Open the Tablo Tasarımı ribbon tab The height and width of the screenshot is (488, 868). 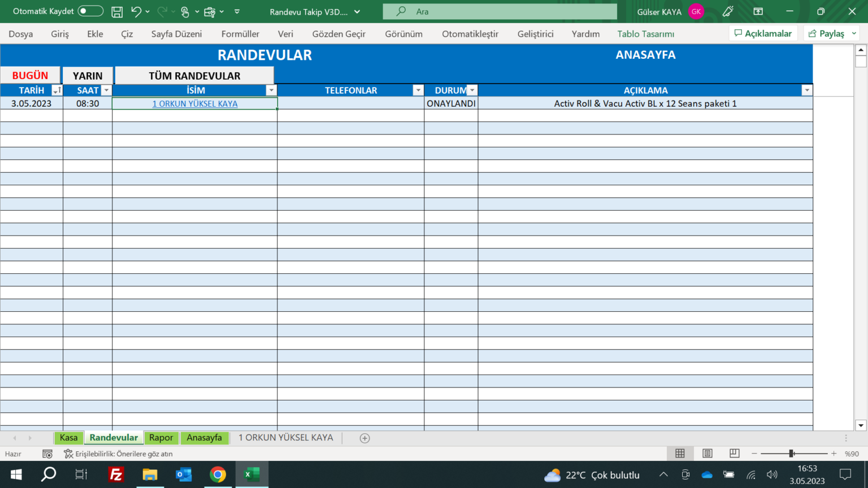(645, 34)
